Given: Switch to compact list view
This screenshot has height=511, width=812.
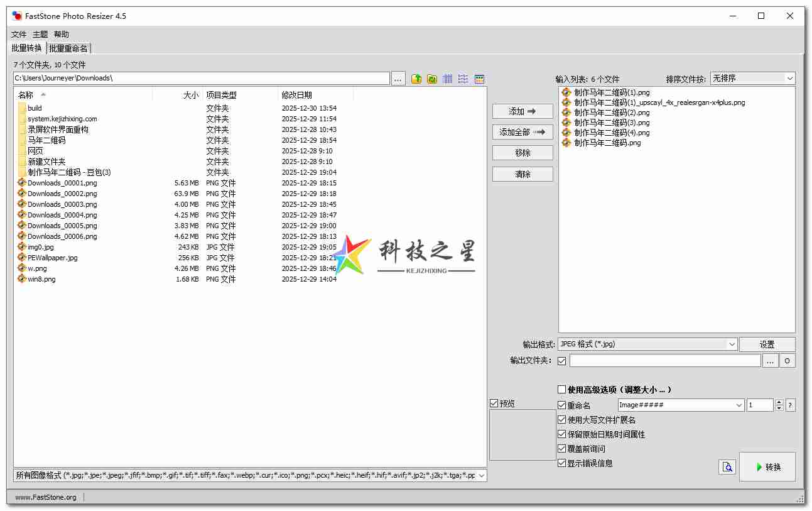Looking at the screenshot, I should [463, 78].
